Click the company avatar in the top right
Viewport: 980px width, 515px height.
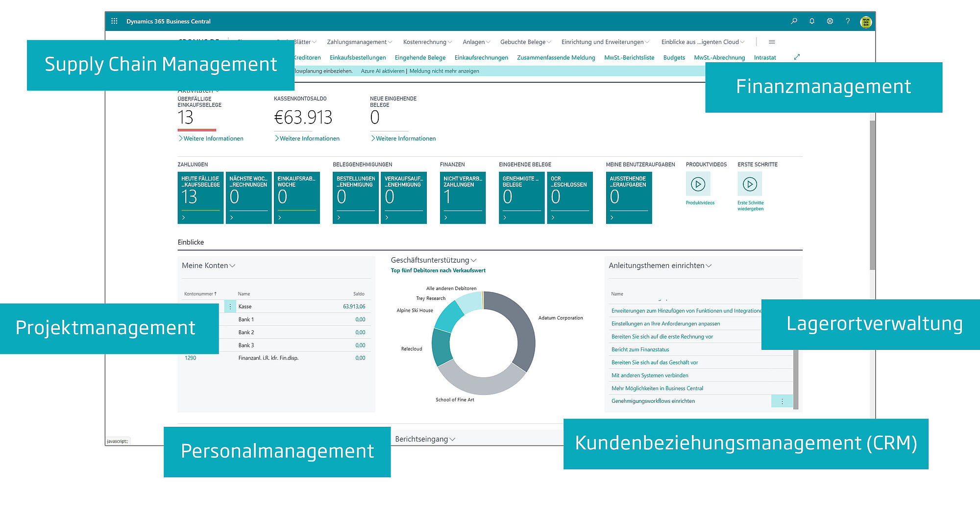click(x=866, y=21)
